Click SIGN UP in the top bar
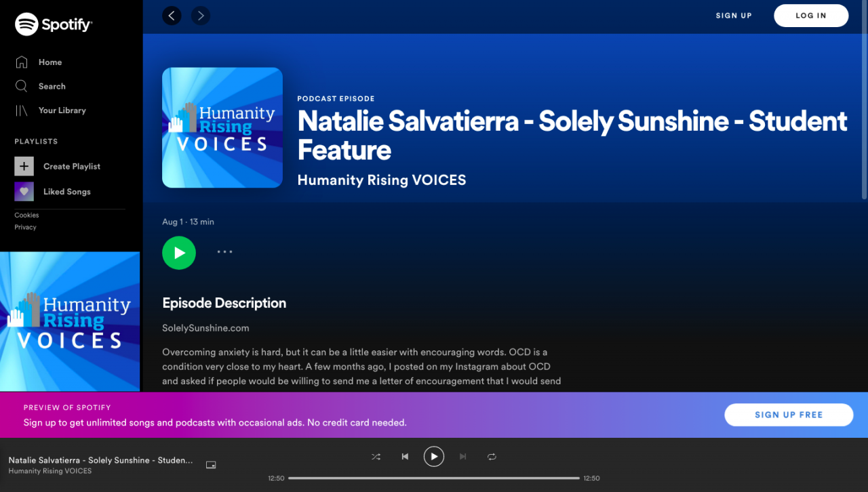Image resolution: width=868 pixels, height=492 pixels. coord(734,16)
